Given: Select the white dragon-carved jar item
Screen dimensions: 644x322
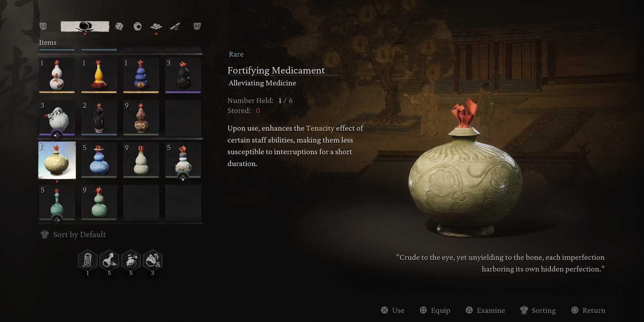Looking at the screenshot, I should pos(57,117).
